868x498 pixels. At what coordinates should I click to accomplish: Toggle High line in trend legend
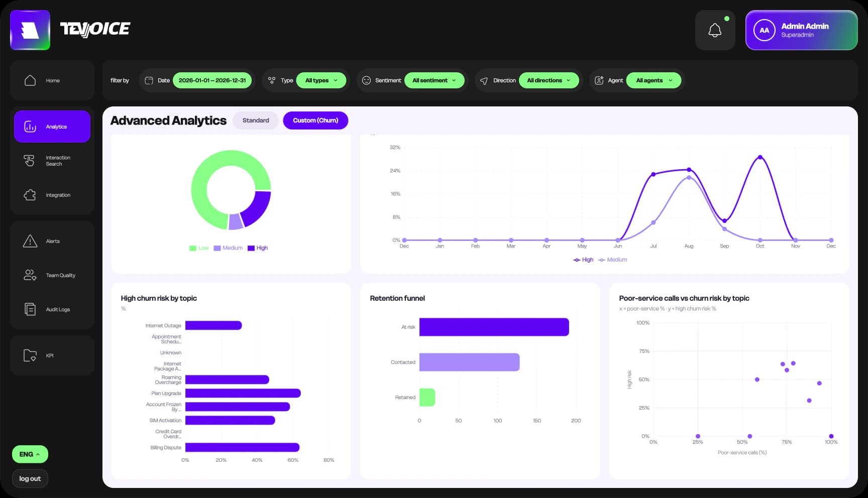583,260
